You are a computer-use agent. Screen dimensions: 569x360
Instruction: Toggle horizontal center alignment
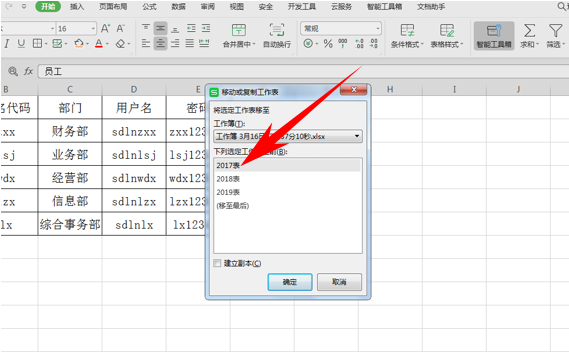click(160, 44)
